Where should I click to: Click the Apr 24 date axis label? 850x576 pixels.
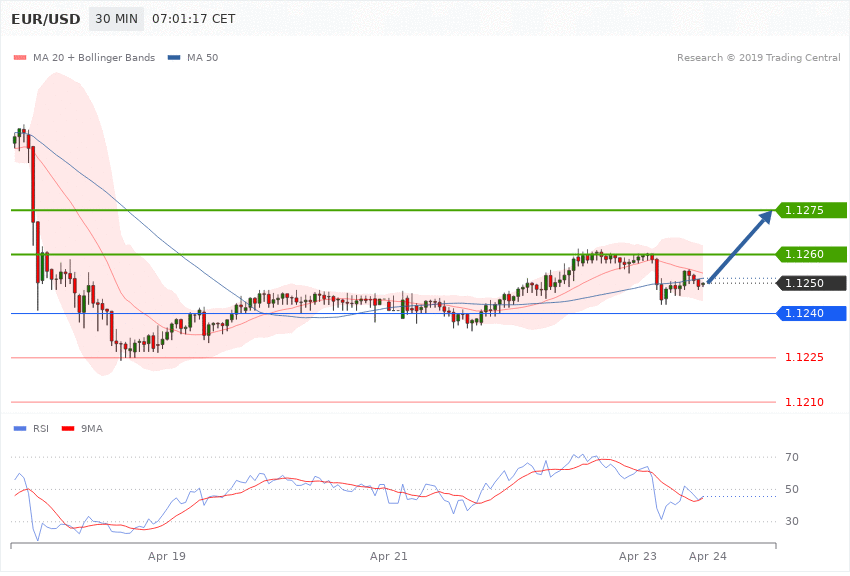707,556
